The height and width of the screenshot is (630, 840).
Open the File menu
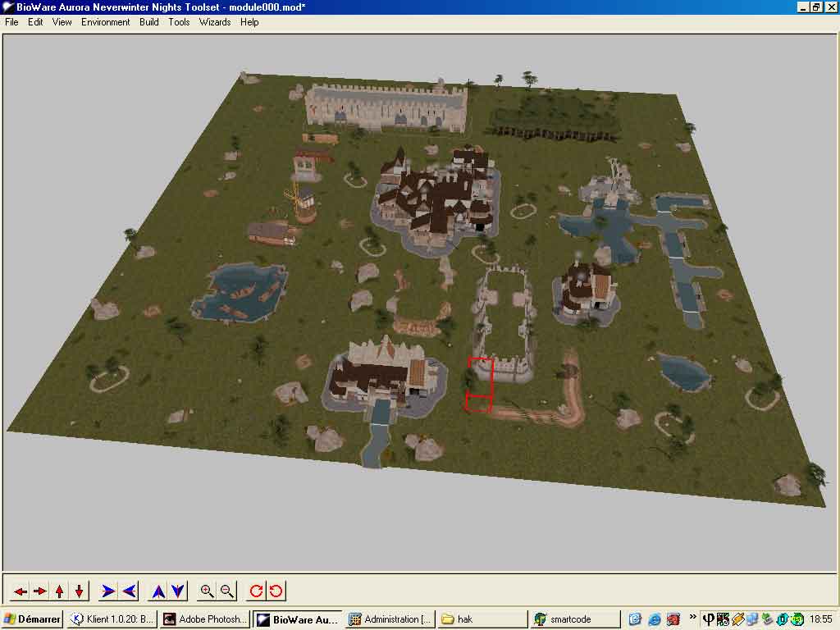pos(11,22)
